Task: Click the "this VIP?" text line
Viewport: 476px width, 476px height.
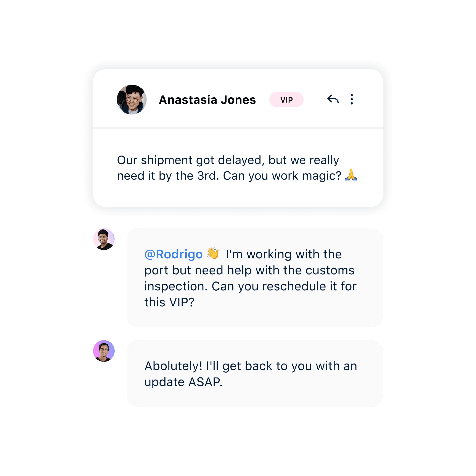Action: [x=169, y=302]
